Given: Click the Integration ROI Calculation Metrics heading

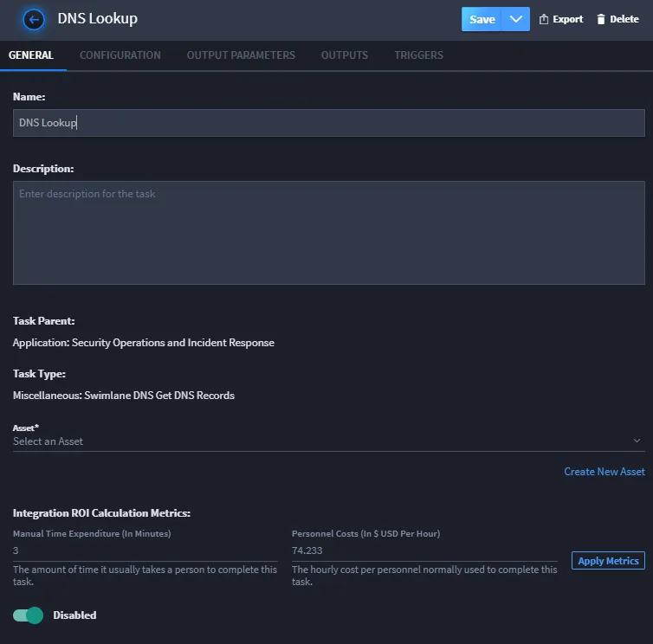Looking at the screenshot, I should pyautogui.click(x=101, y=513).
